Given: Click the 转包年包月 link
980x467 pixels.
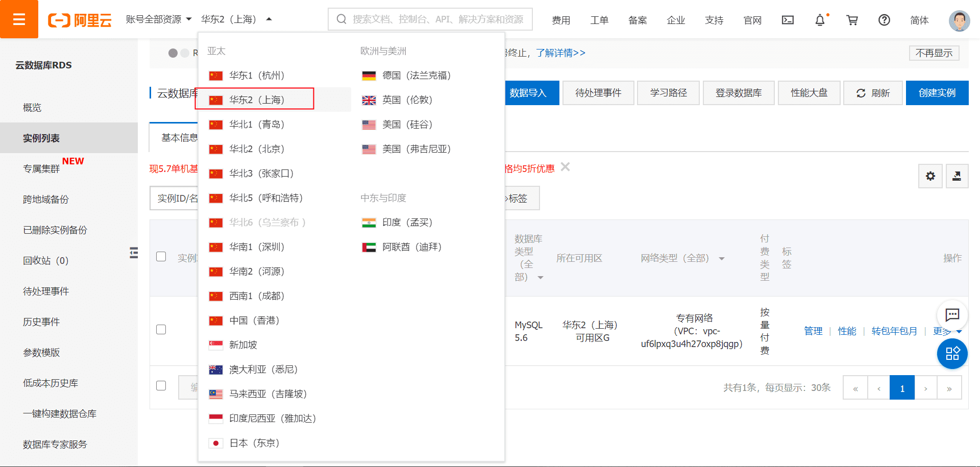Looking at the screenshot, I should tap(894, 331).
